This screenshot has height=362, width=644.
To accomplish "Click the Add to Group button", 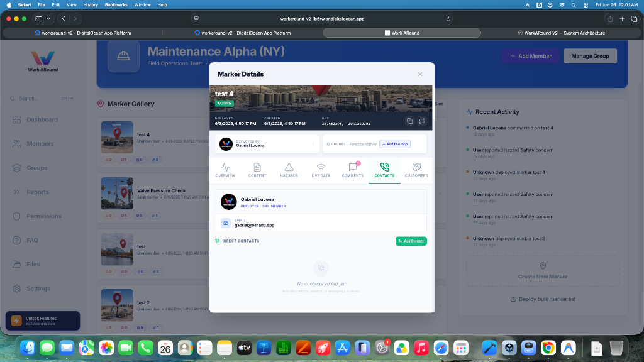I will click(395, 144).
